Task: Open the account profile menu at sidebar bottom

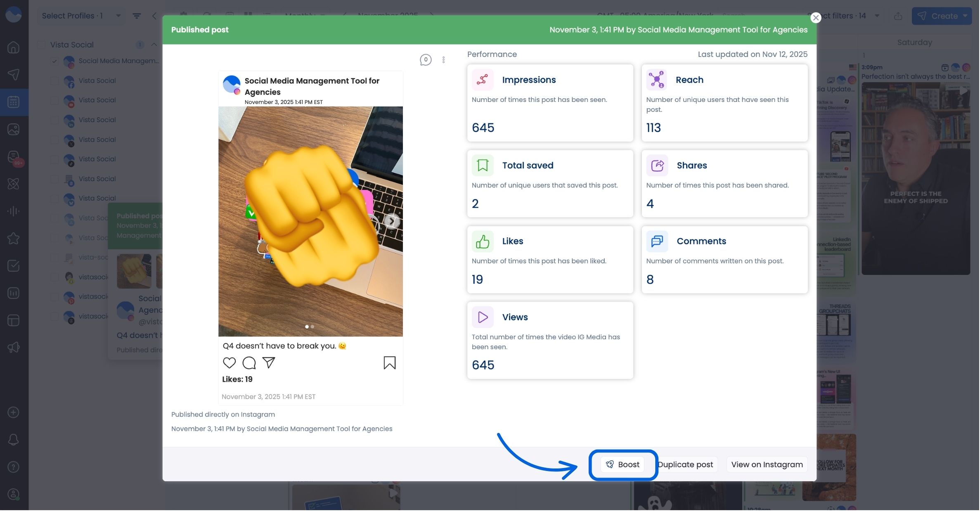Action: pos(14,494)
